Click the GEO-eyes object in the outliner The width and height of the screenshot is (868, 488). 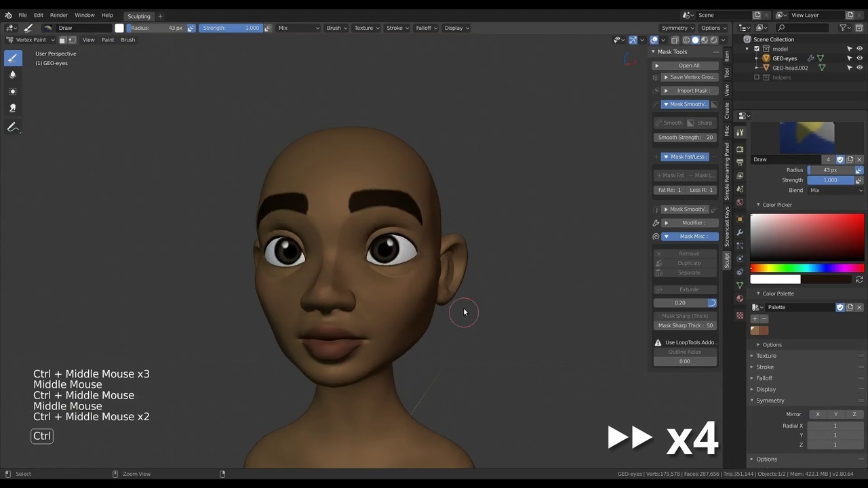point(785,58)
